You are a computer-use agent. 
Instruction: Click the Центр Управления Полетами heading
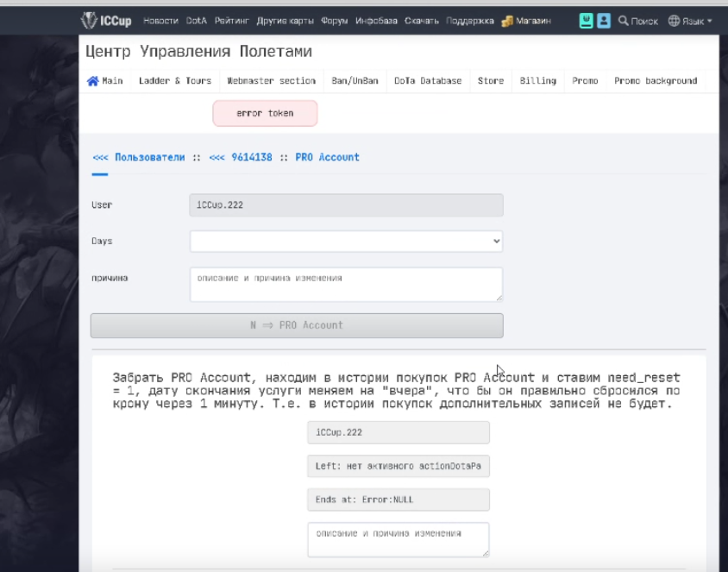click(x=198, y=52)
